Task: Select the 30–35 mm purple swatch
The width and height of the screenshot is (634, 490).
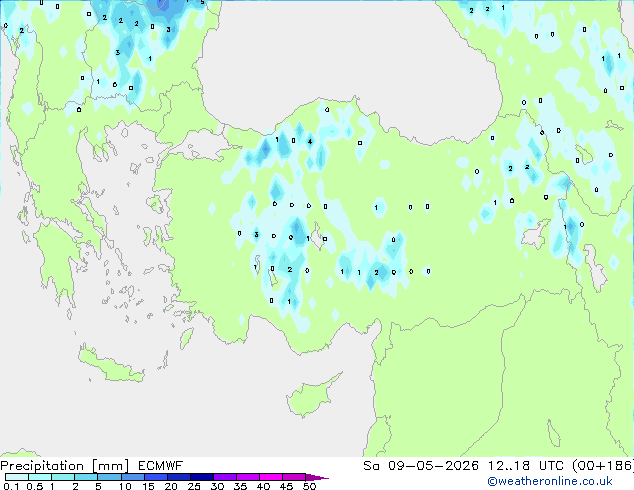Action: (224, 477)
